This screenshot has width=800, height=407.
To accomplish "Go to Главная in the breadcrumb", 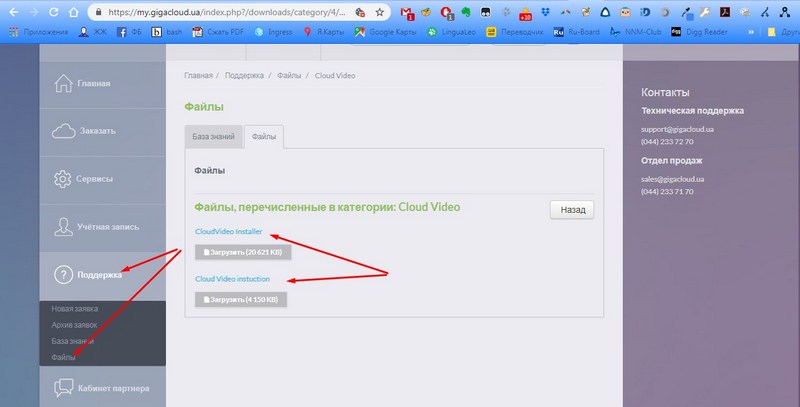I will click(x=198, y=75).
